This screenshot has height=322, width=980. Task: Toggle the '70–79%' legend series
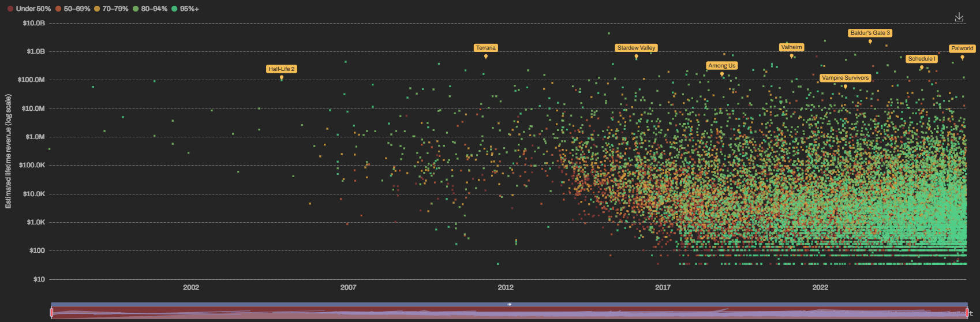111,9
